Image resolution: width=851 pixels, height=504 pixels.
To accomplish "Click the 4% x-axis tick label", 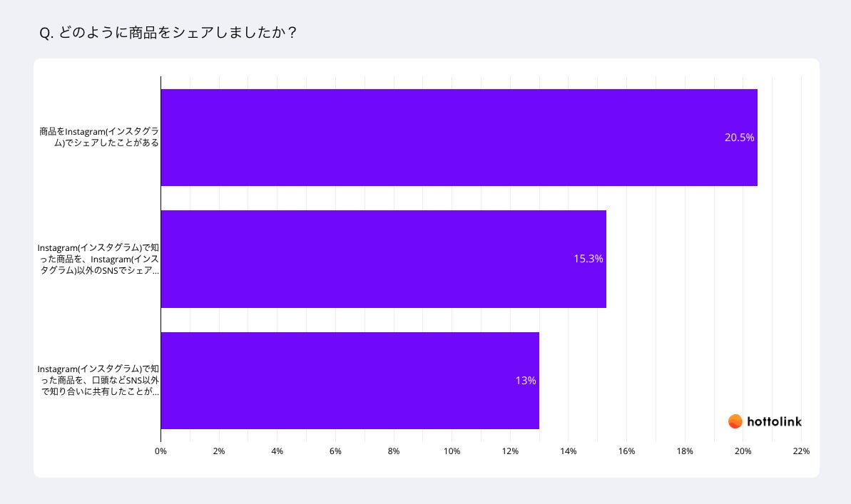I will point(277,451).
